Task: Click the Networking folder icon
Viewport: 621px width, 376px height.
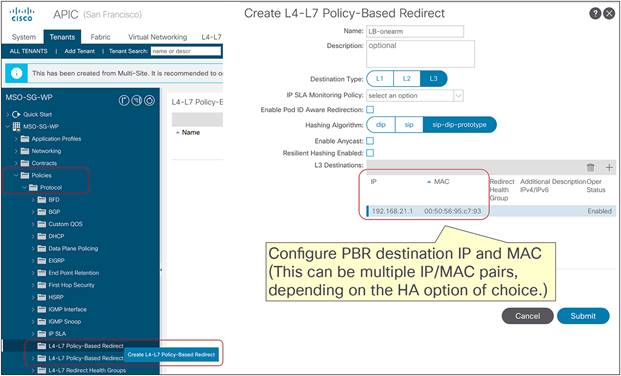Action: [x=25, y=151]
